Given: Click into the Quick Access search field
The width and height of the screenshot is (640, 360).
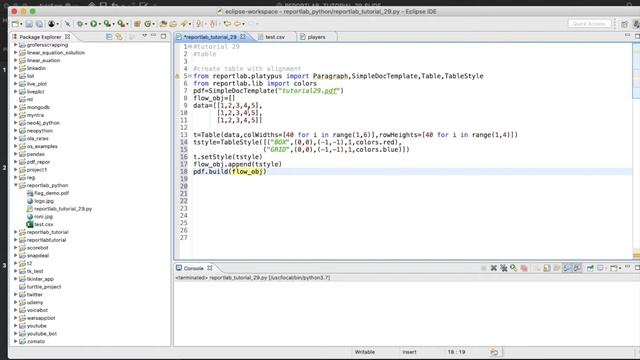Looking at the screenshot, I should pyautogui.click(x=589, y=24).
